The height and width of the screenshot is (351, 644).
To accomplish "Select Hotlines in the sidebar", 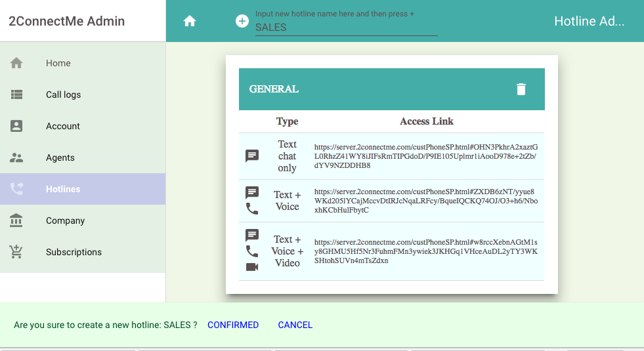I will 63,189.
